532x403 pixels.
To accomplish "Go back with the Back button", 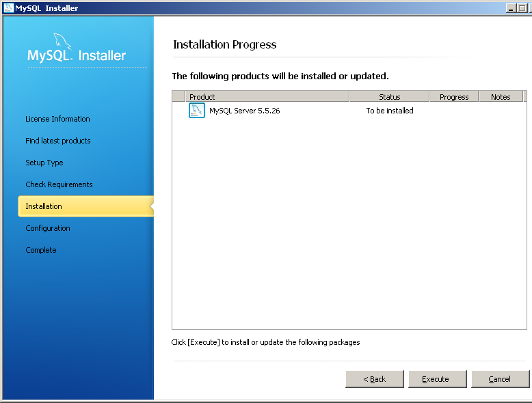I will coord(375,379).
